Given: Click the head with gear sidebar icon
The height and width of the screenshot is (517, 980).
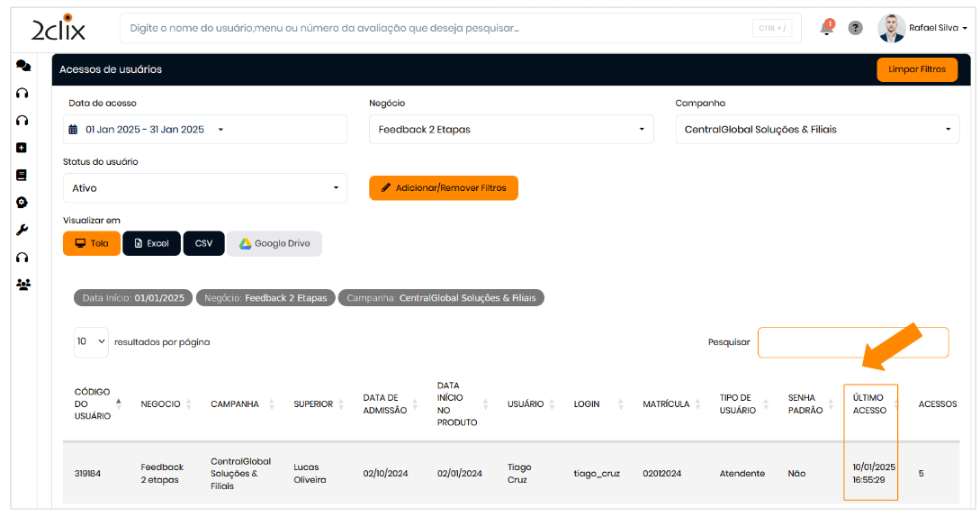Looking at the screenshot, I should tap(22, 203).
